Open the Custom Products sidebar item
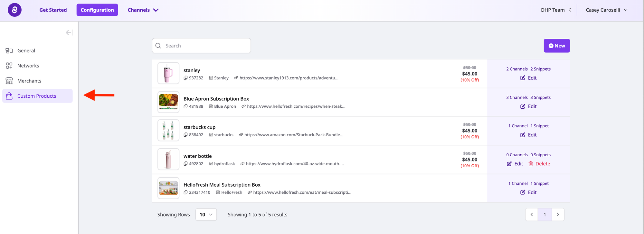 pyautogui.click(x=37, y=96)
